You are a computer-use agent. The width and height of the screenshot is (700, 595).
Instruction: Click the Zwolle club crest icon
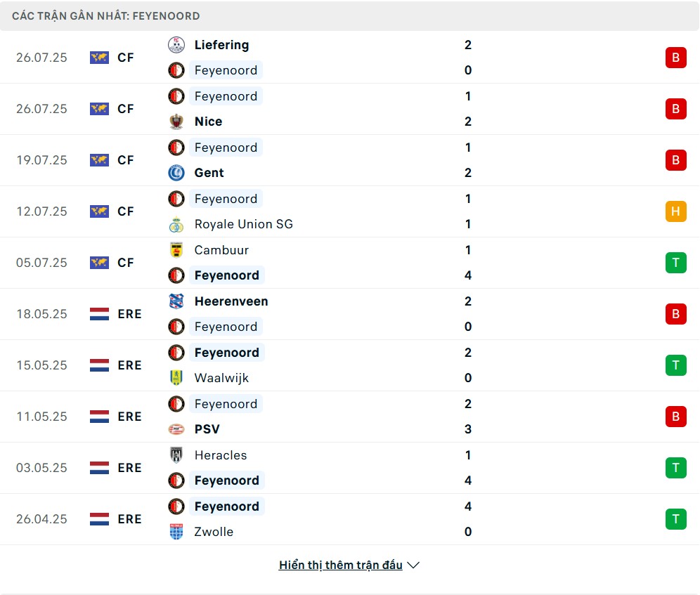coord(176,532)
